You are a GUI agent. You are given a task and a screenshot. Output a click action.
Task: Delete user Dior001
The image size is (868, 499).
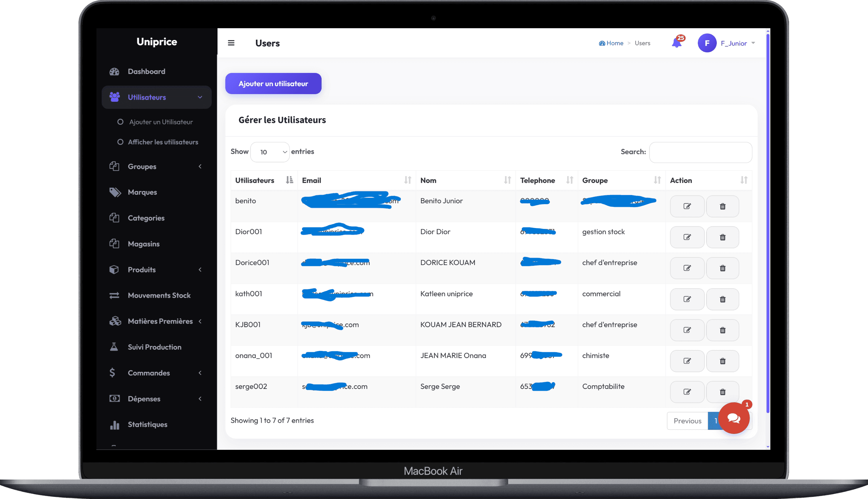[722, 237]
